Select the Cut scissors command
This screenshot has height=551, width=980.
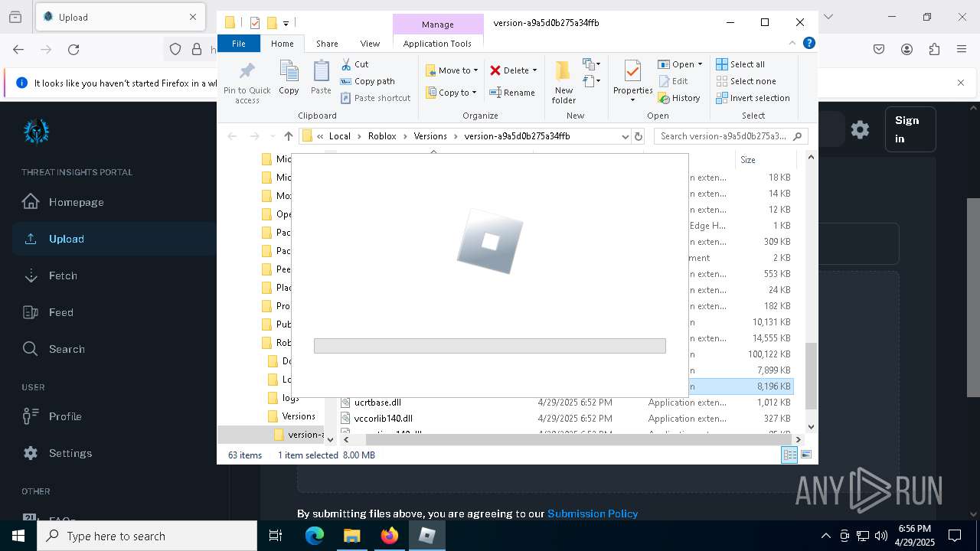click(354, 64)
